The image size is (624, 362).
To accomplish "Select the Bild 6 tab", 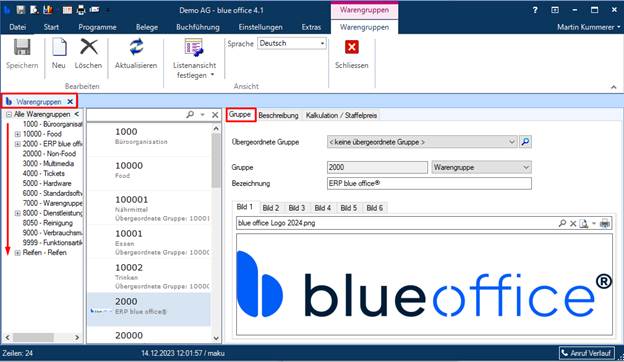I will point(374,208).
